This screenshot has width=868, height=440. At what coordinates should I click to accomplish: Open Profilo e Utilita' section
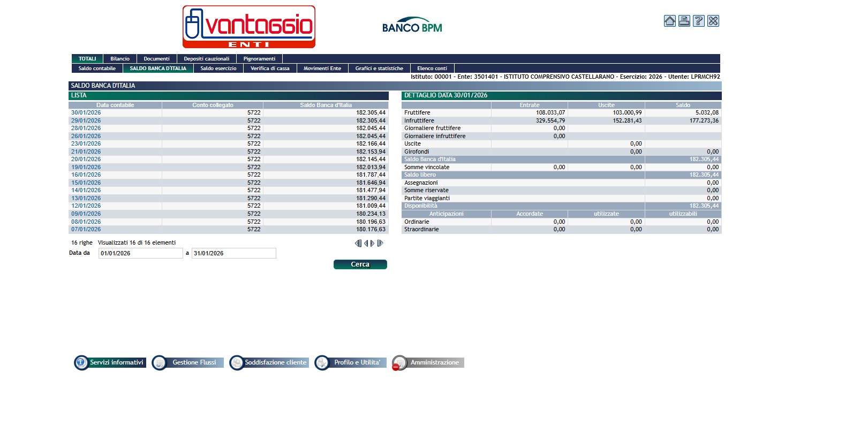tap(357, 362)
